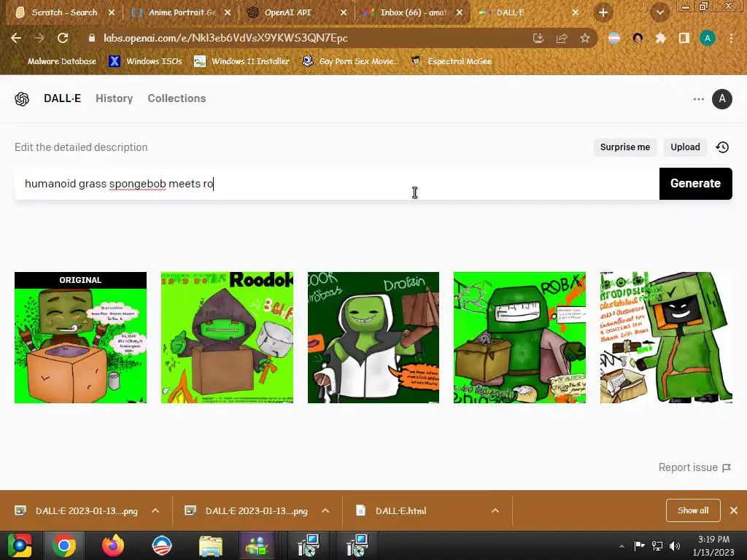Open a new browser tab
747x560 pixels.
pyautogui.click(x=603, y=12)
